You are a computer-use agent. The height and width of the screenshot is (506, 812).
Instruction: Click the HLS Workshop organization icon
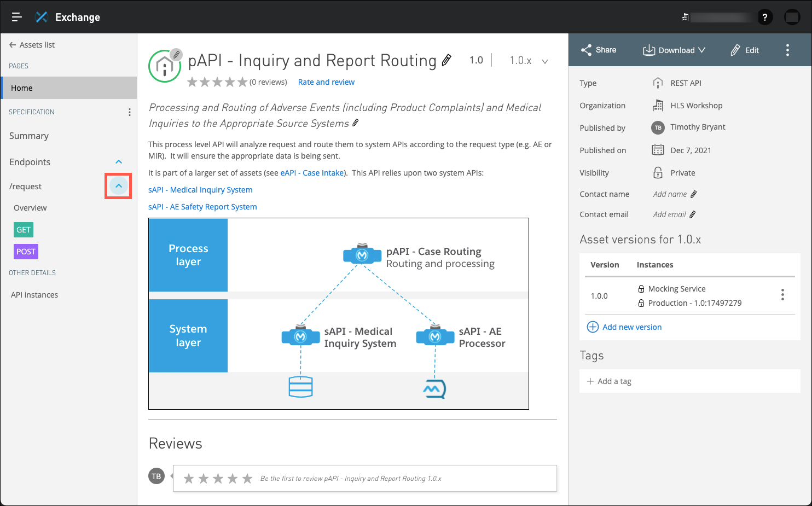click(x=658, y=106)
